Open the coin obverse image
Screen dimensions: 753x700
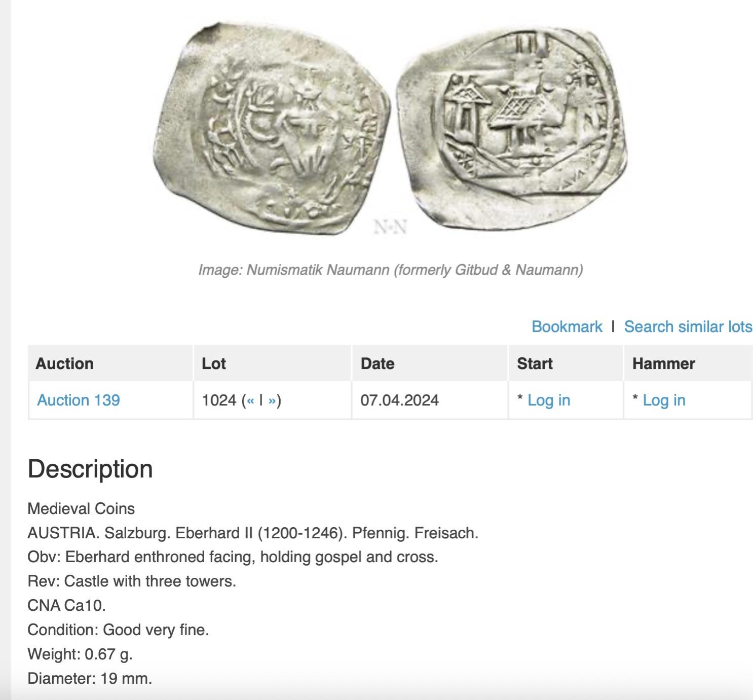click(273, 129)
